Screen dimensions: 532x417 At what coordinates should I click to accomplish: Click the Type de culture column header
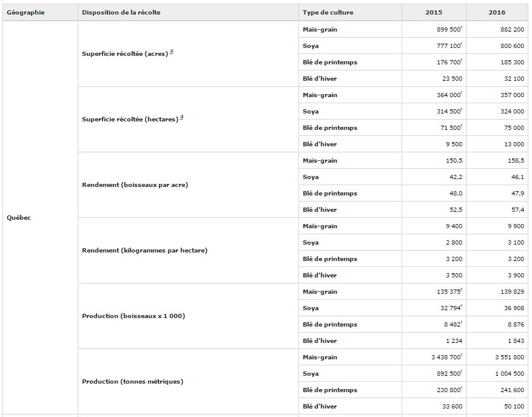pyautogui.click(x=328, y=13)
